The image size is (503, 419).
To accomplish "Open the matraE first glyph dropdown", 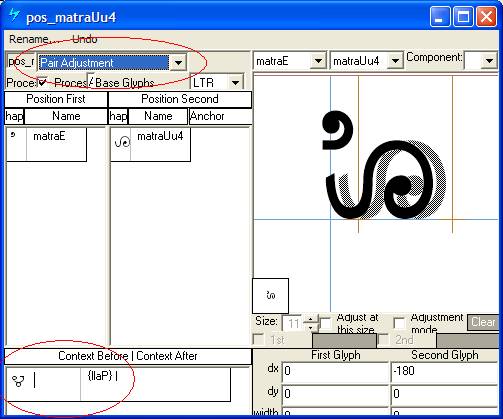I will click(x=318, y=61).
